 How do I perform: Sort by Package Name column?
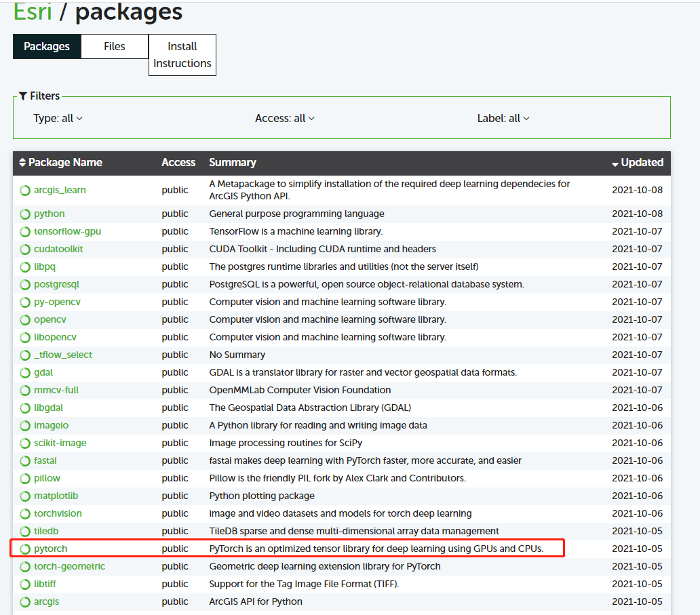coord(61,163)
